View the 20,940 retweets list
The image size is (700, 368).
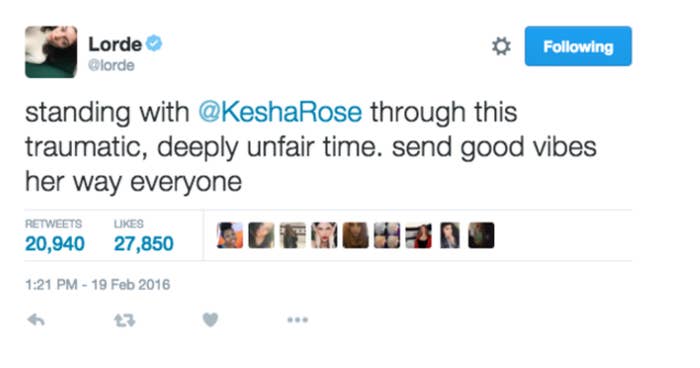[x=54, y=237]
